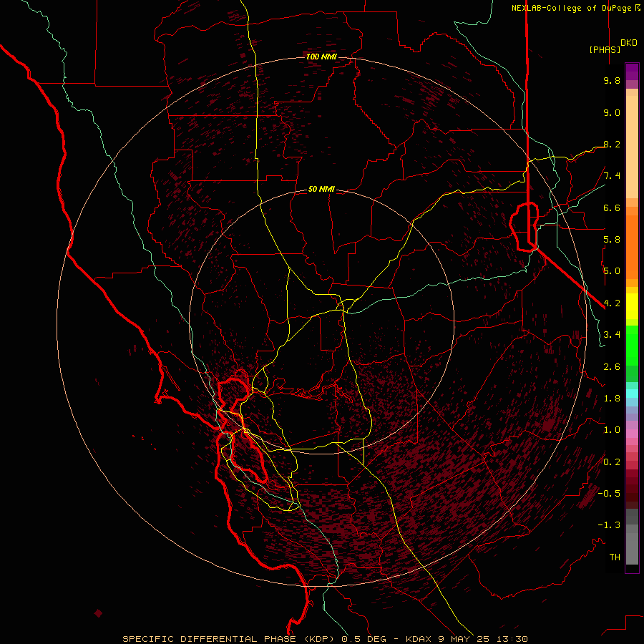The width and height of the screenshot is (644, 644).
Task: Click the 9.0 legend value
Action: [612, 112]
